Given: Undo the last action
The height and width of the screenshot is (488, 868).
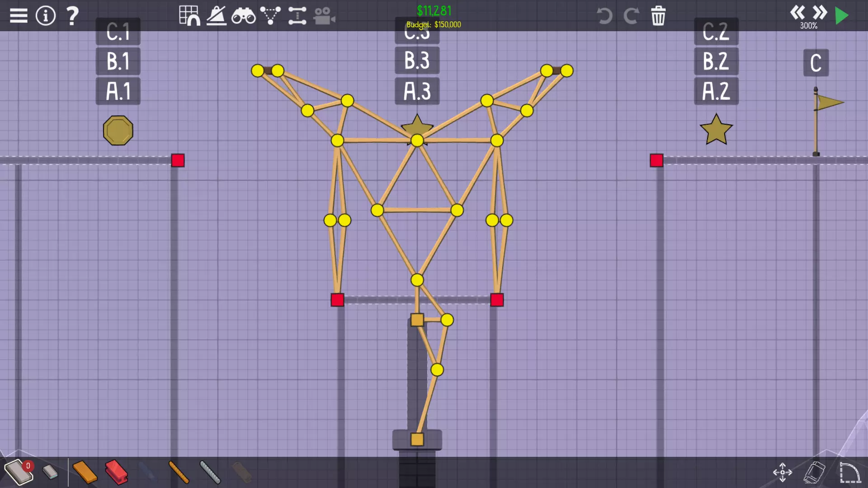Looking at the screenshot, I should tap(604, 16).
